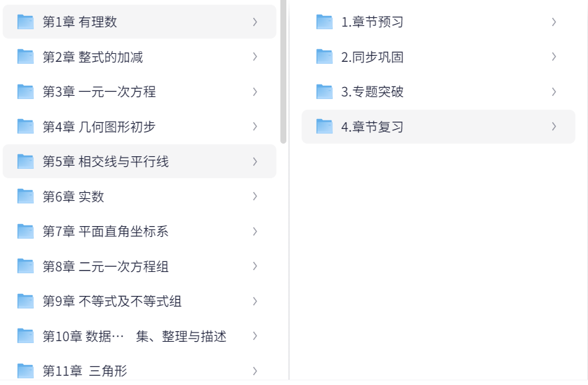This screenshot has width=588, height=385.
Task: Open the 第10章 数据收集、整理与描述 folder
Action: [x=134, y=336]
